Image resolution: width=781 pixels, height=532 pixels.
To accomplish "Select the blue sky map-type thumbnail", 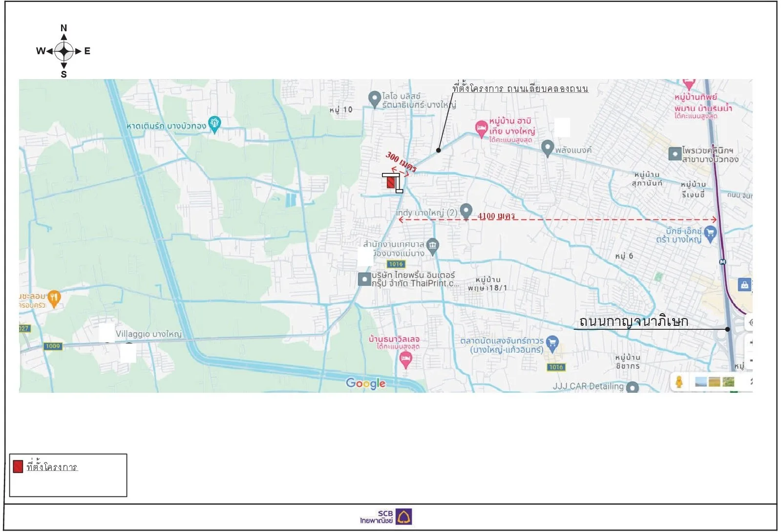I will click(701, 382).
